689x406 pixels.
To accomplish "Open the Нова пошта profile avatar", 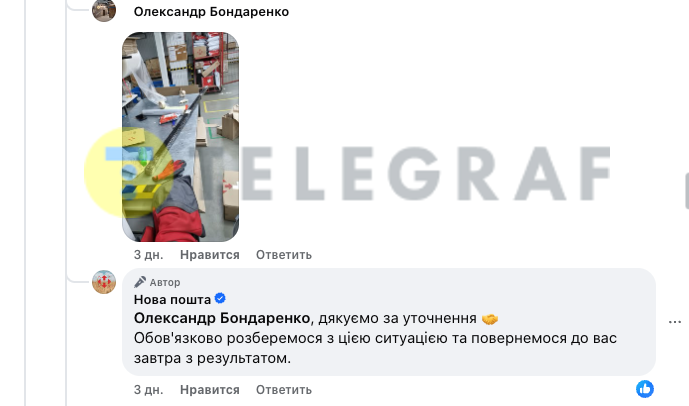I will tap(104, 282).
